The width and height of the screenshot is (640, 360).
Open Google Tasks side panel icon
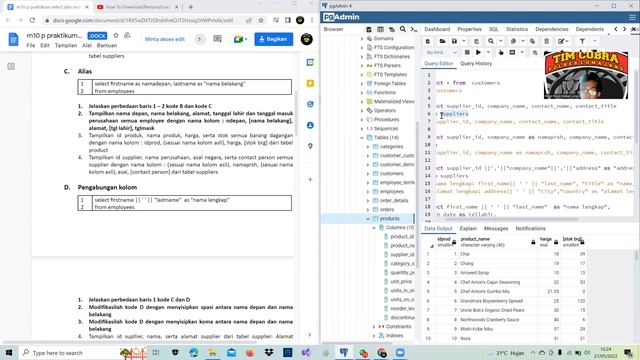click(310, 104)
